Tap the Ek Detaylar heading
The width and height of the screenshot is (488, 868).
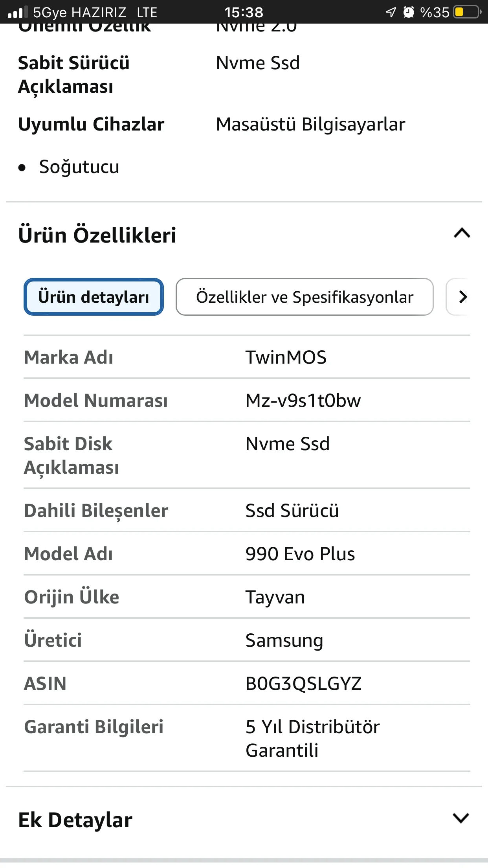tap(75, 820)
